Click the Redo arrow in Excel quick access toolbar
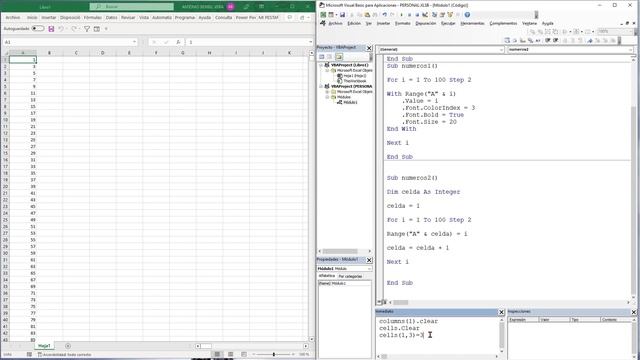Image resolution: width=640 pixels, height=360 pixels. [74, 29]
